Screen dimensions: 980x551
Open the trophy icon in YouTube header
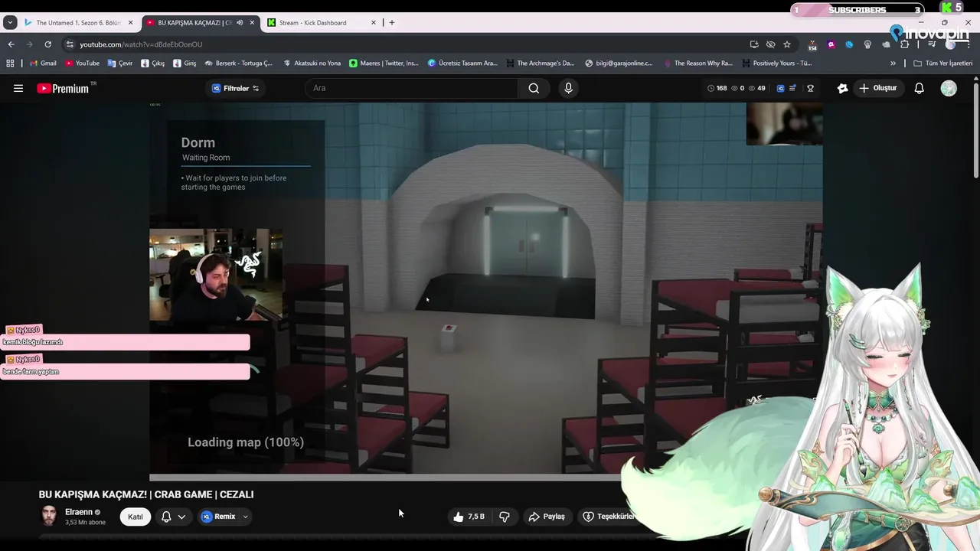coord(810,89)
